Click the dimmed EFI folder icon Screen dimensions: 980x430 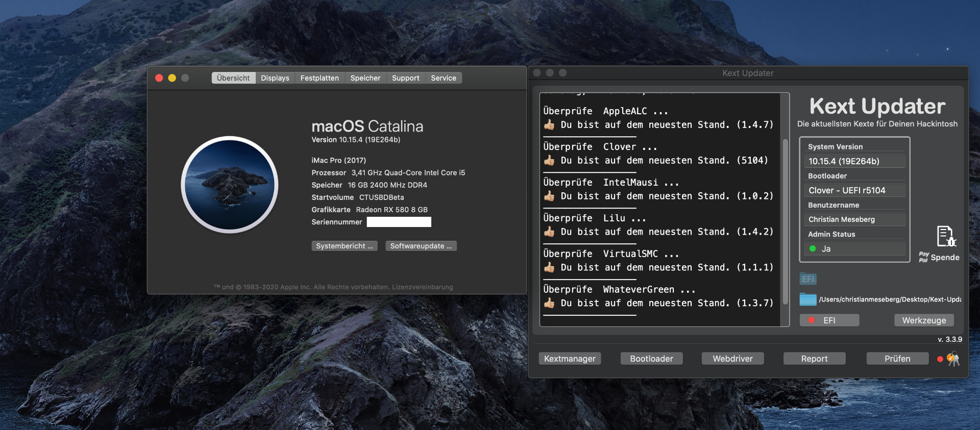[808, 279]
